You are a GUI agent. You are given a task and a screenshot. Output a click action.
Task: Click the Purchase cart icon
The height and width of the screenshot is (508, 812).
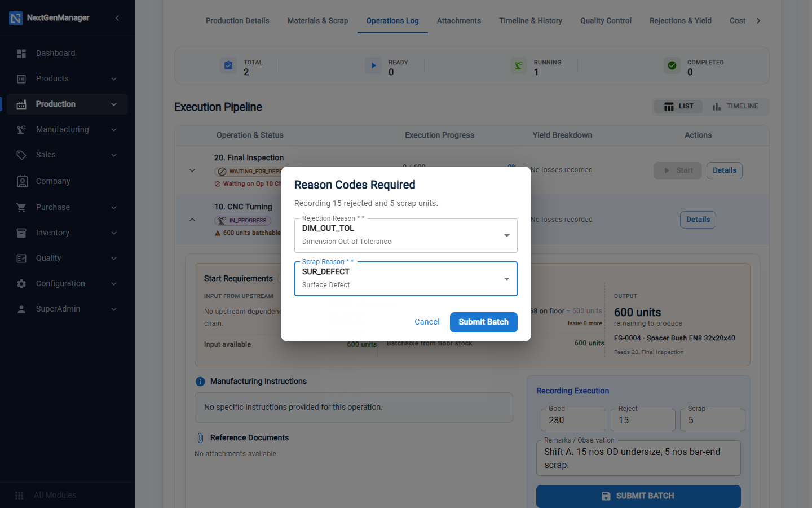pos(21,208)
